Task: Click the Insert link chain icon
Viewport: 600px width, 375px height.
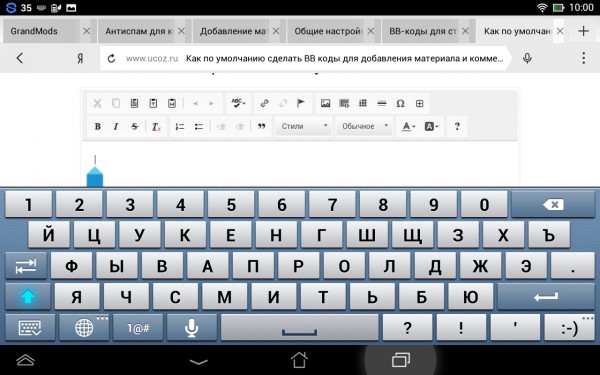Action: tap(264, 103)
